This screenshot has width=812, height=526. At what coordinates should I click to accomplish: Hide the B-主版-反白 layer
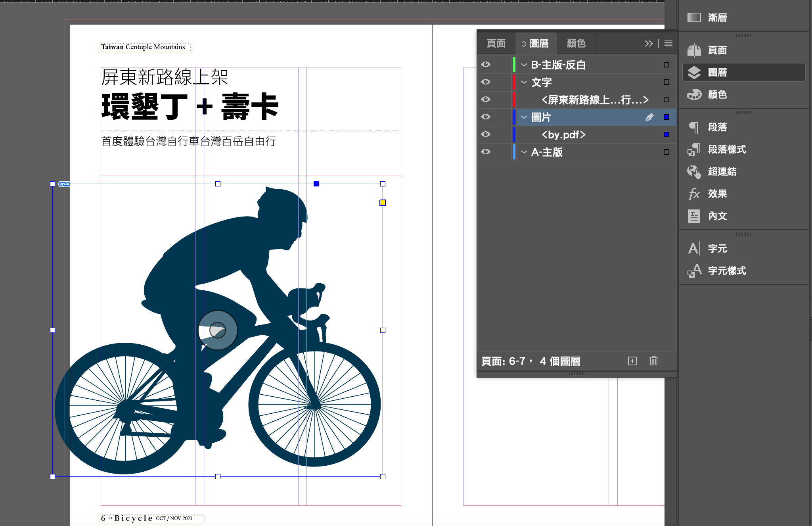click(x=486, y=64)
